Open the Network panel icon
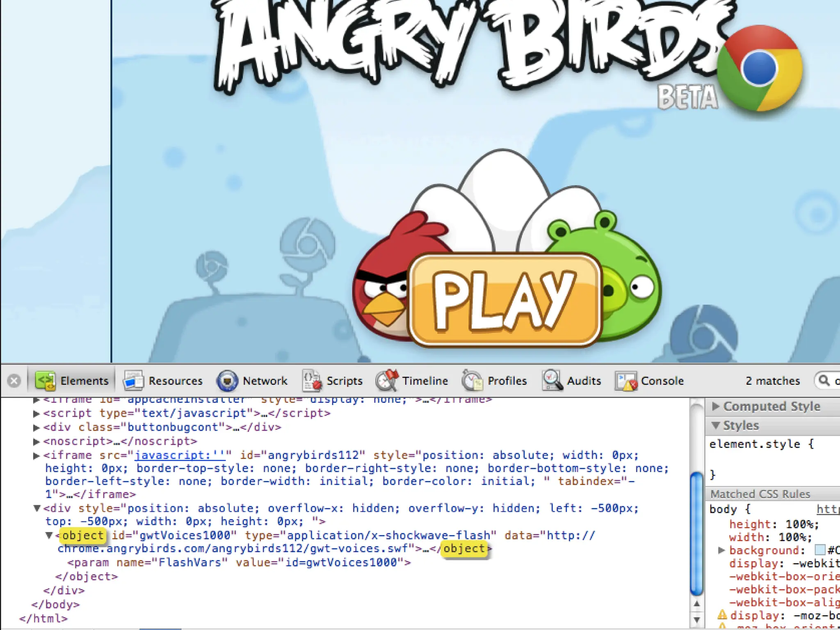The height and width of the screenshot is (630, 840). [x=227, y=381]
